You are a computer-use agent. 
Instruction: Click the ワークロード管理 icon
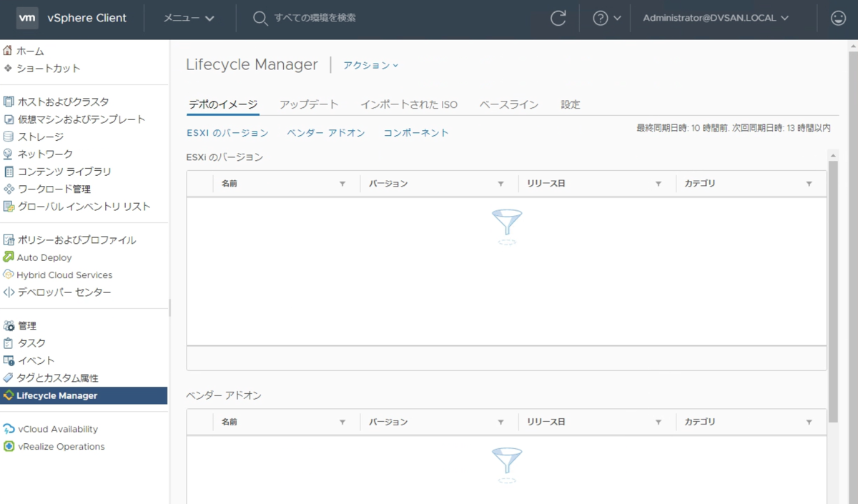(9, 189)
